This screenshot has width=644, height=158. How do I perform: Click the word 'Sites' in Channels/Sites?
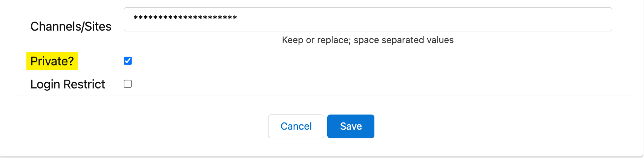[98, 26]
